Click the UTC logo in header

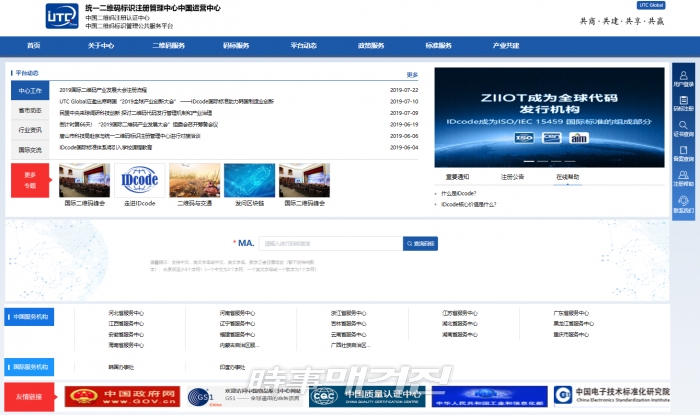62,16
